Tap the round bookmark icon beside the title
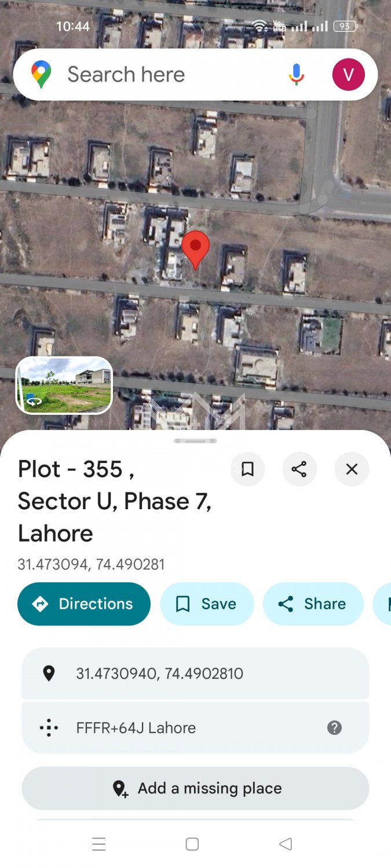 click(247, 469)
